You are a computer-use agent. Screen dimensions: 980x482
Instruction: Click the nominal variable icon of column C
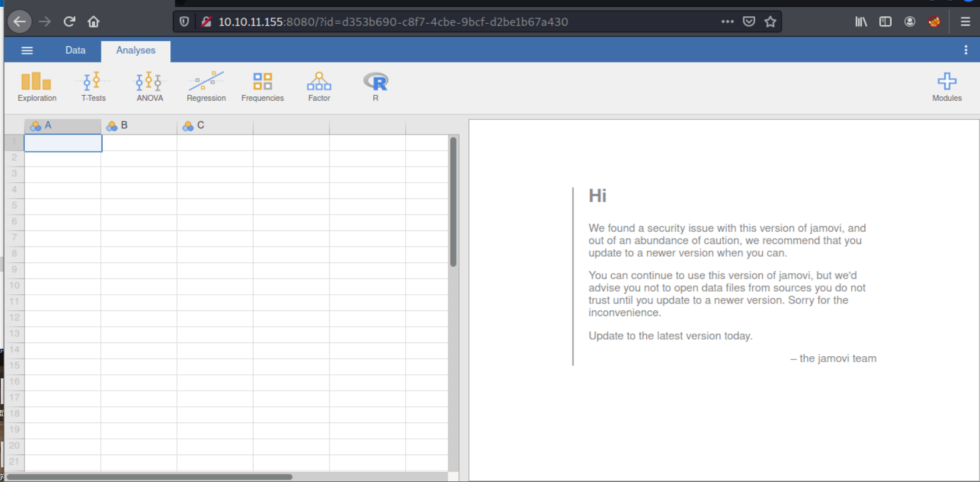188,126
